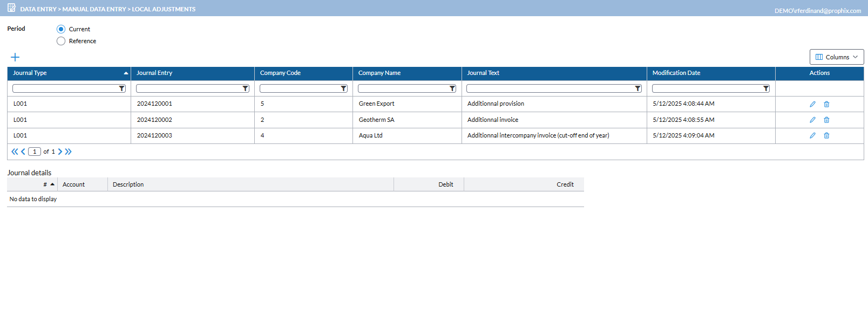868x316 pixels.
Task: Delete the Green Export journal entry
Action: point(826,104)
